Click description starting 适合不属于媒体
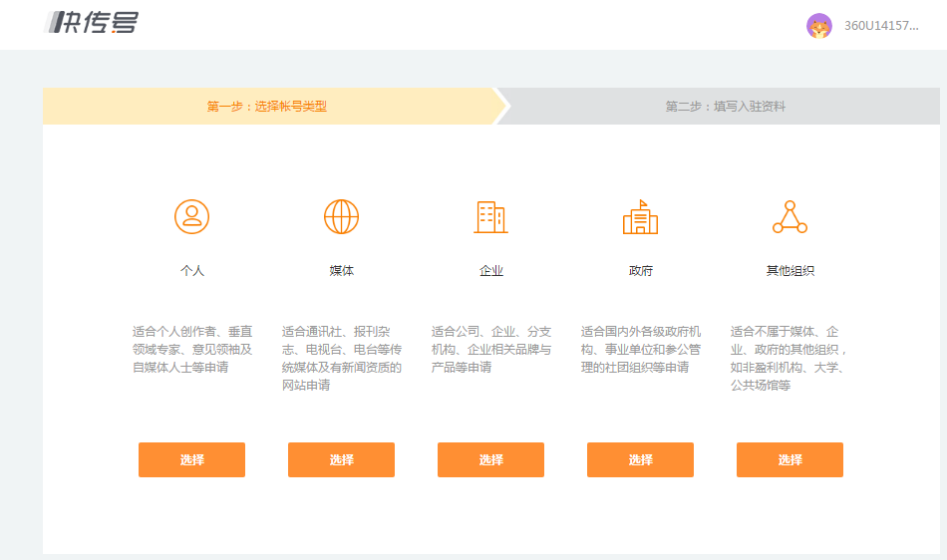Viewport: 947px width, 560px height. (789, 359)
